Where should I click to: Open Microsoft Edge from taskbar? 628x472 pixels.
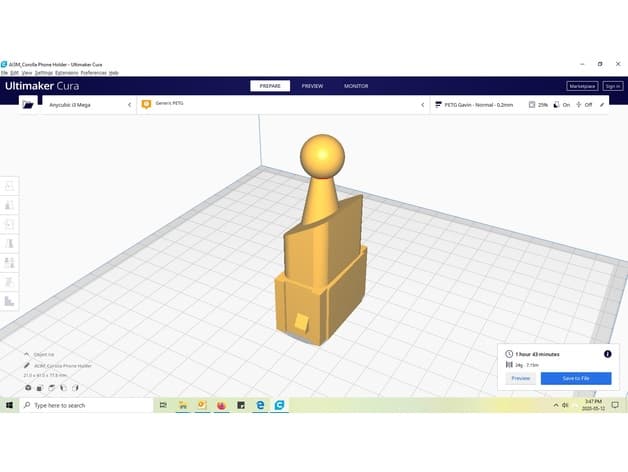[x=260, y=405]
